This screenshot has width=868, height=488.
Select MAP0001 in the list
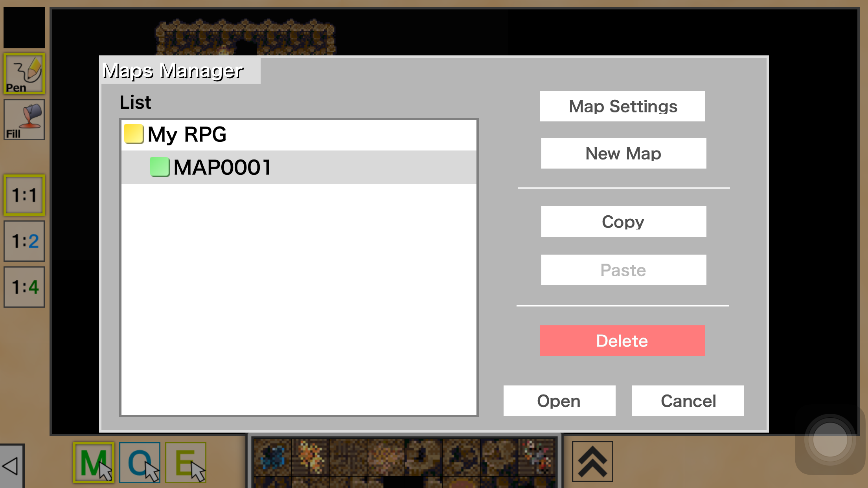[222, 167]
